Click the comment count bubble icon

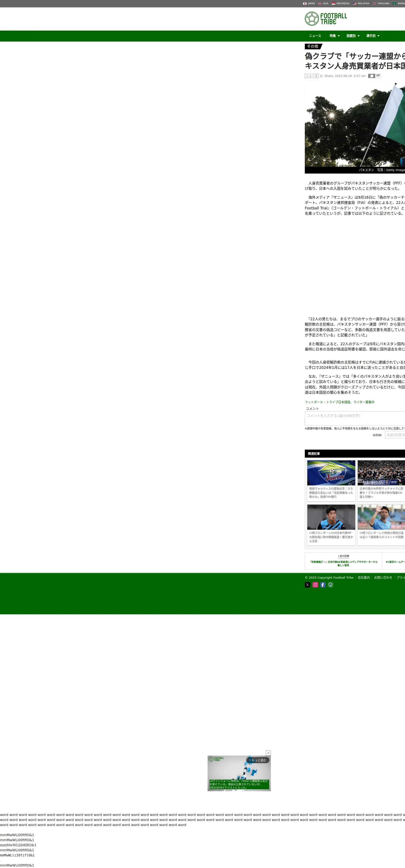(372, 76)
